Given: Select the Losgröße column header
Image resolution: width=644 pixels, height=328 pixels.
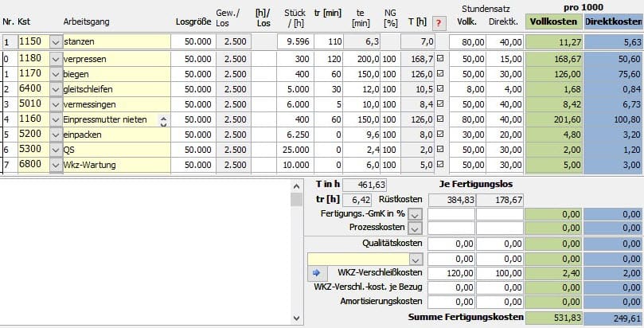Looking at the screenshot, I should point(193,22).
